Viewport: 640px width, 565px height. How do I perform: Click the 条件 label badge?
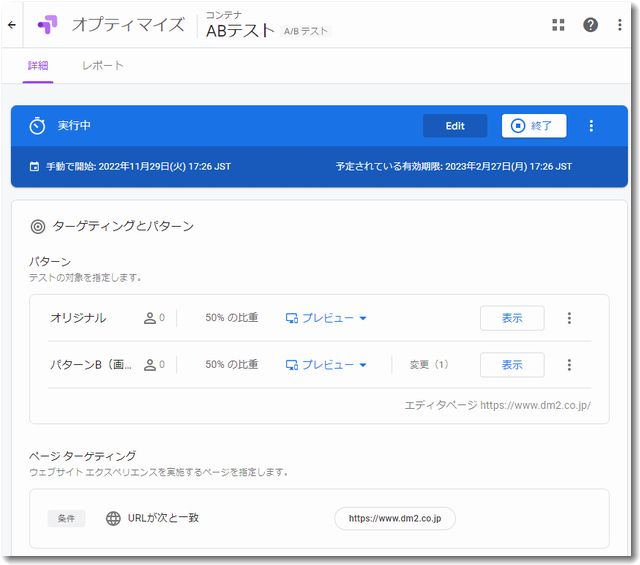click(66, 518)
